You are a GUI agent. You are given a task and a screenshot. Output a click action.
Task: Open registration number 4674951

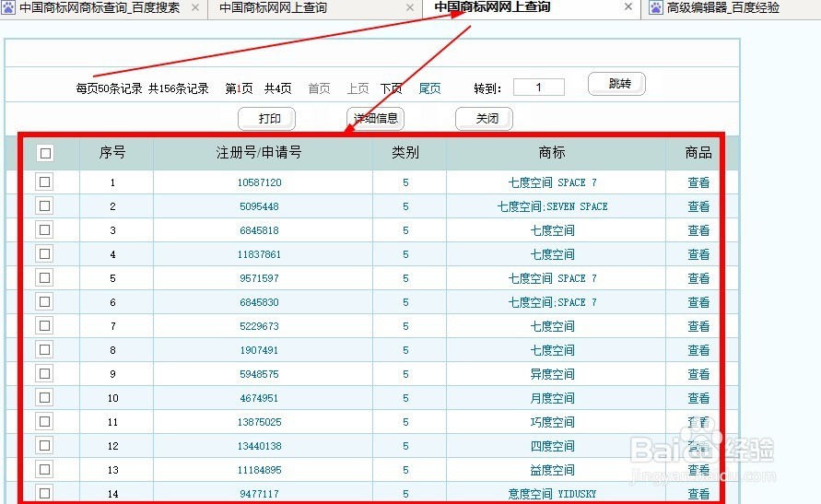pyautogui.click(x=259, y=398)
